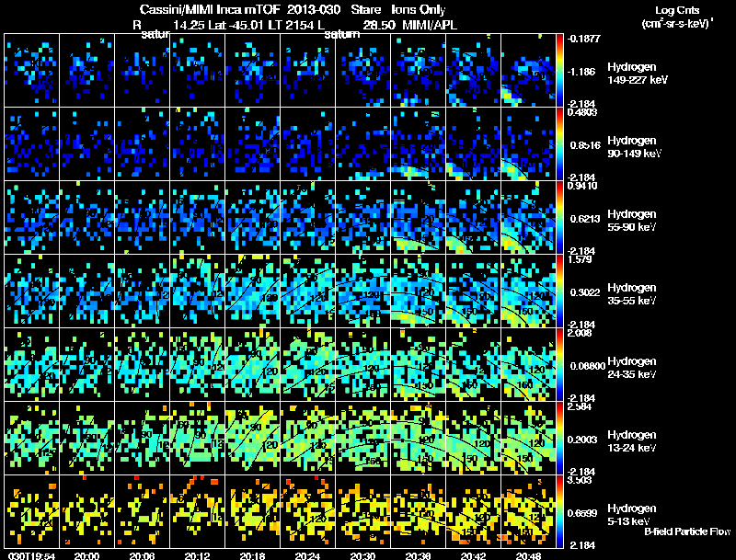Click the 20:30 time label

coord(362,556)
